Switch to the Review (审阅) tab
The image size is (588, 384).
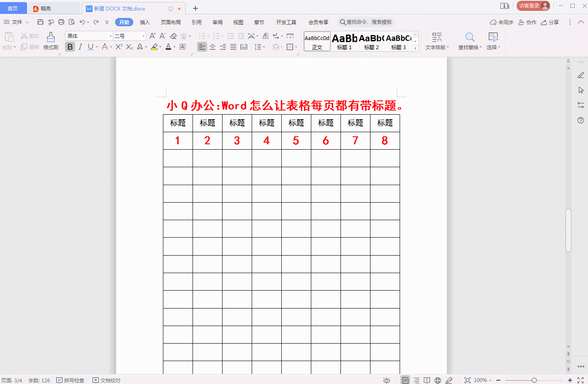click(x=218, y=22)
